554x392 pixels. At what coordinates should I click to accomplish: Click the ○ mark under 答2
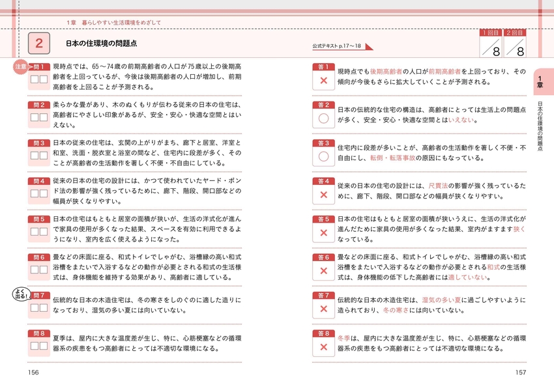pos(323,119)
